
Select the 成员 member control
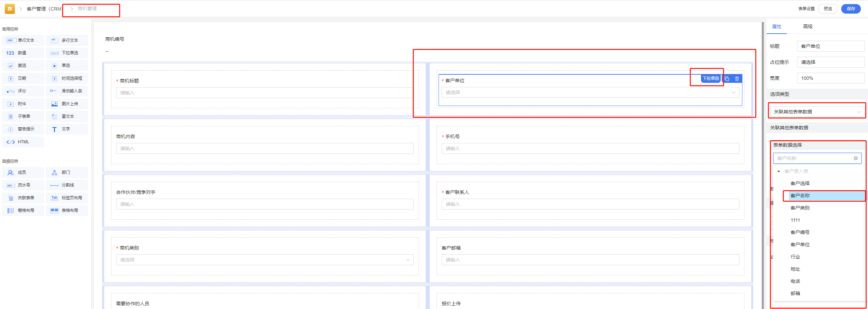click(23, 172)
